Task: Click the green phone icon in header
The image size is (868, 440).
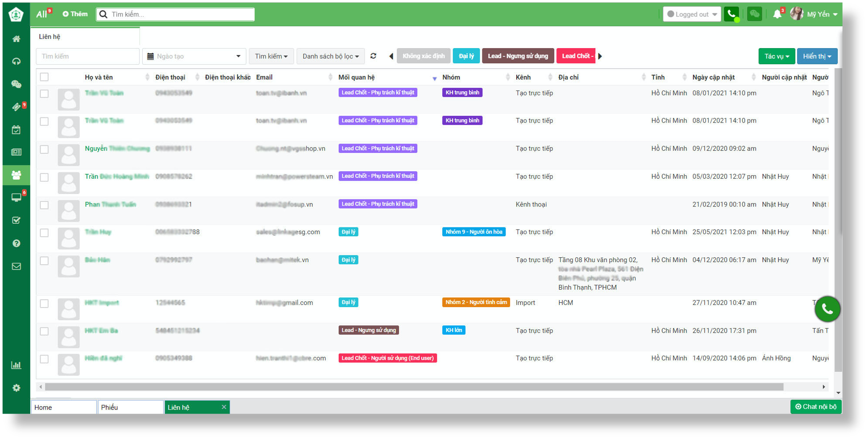Action: pyautogui.click(x=732, y=14)
